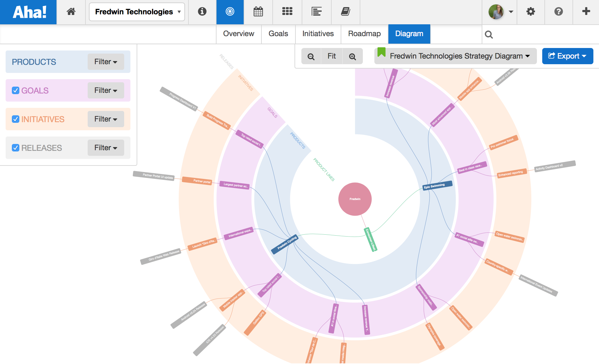
Task: Click the Export button
Action: tap(567, 56)
